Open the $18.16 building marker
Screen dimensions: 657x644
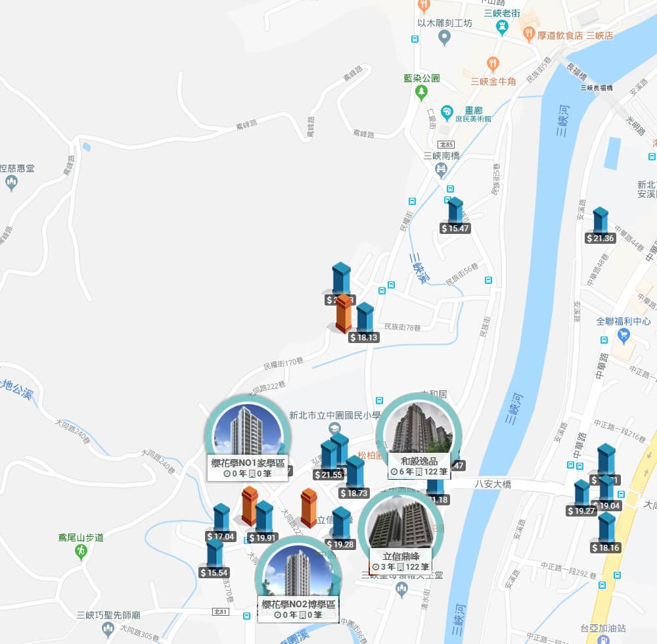[x=606, y=533]
